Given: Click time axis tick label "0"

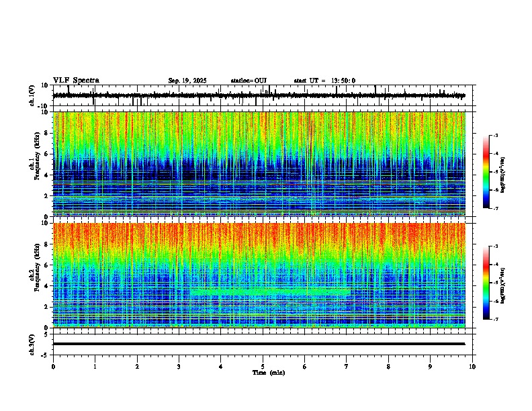Looking at the screenshot, I should coord(53,367).
